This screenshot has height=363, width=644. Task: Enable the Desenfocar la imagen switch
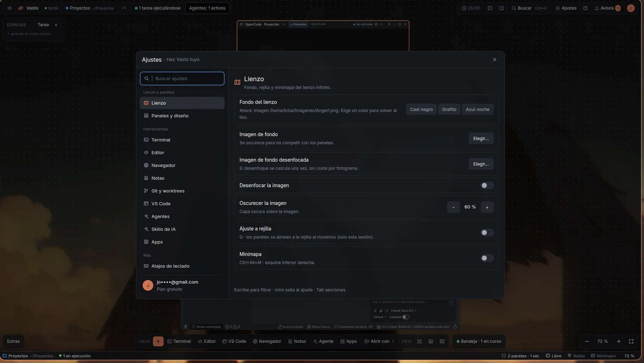point(487,185)
